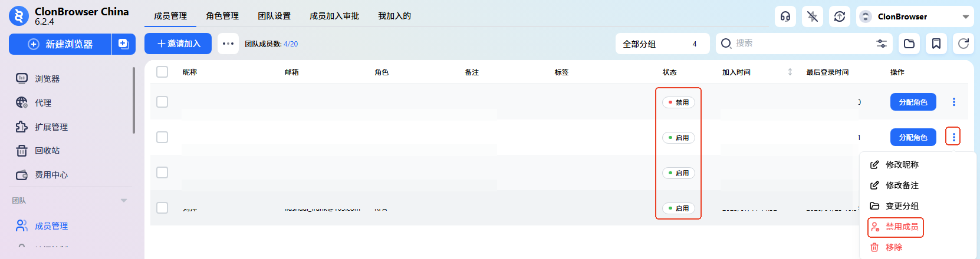Viewport: 980px width, 259px height.
Task: Collapse the 团队 sidebar section
Action: (x=124, y=201)
